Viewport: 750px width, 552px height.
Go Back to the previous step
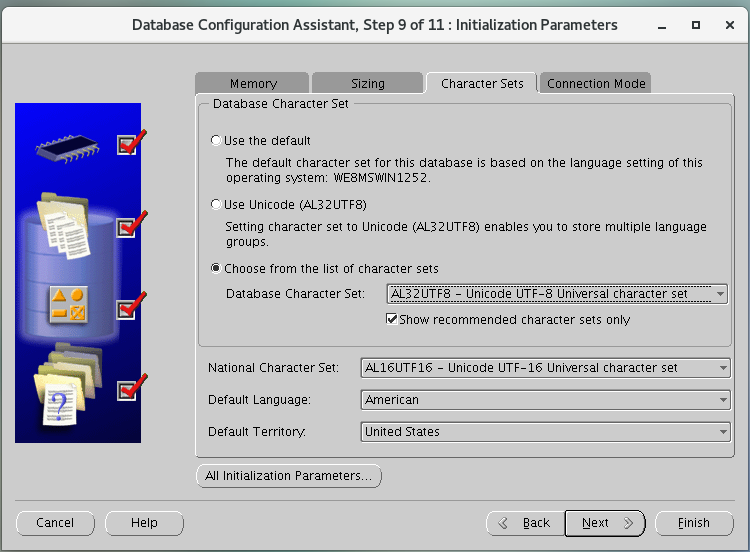click(x=525, y=523)
